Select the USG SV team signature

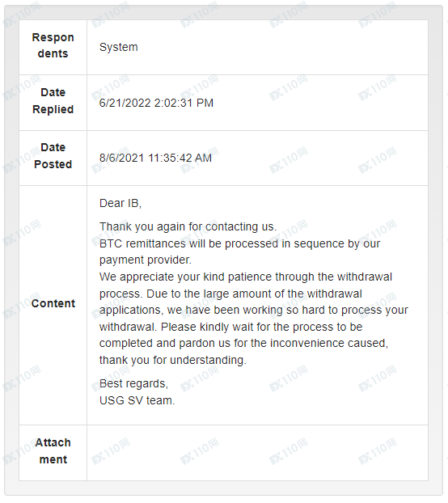[137, 400]
